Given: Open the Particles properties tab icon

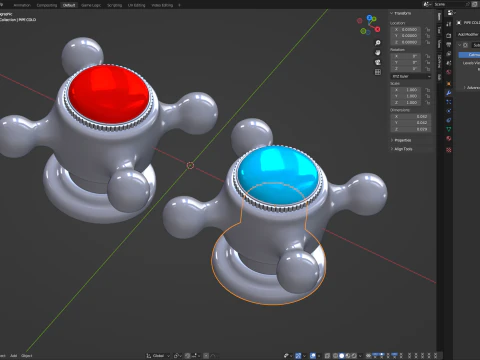Looking at the screenshot, I should (449, 102).
